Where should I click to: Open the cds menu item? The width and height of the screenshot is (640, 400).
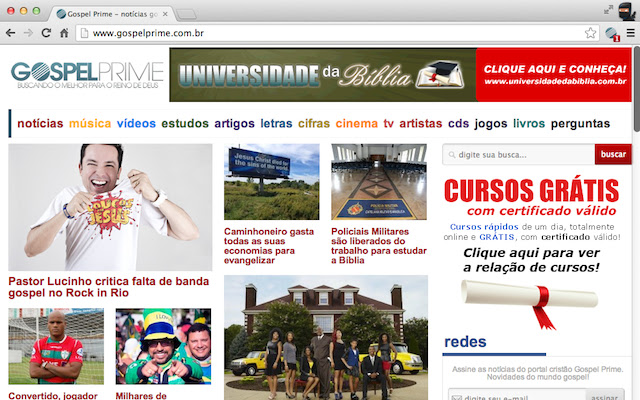coord(458,123)
